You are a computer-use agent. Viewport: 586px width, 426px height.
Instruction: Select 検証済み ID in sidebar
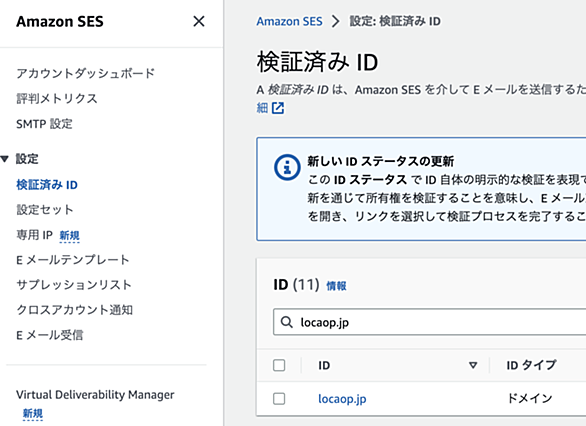tap(47, 185)
